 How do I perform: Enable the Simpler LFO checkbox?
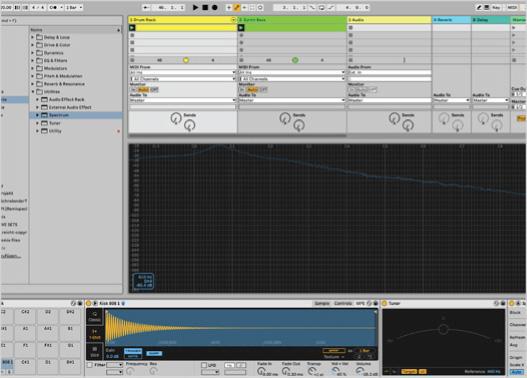[x=204, y=365]
